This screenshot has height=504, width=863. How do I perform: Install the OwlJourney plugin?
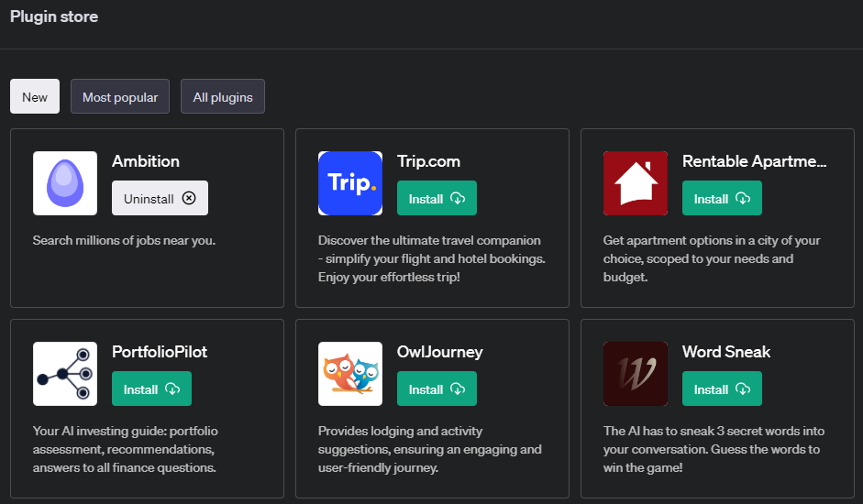coord(437,389)
